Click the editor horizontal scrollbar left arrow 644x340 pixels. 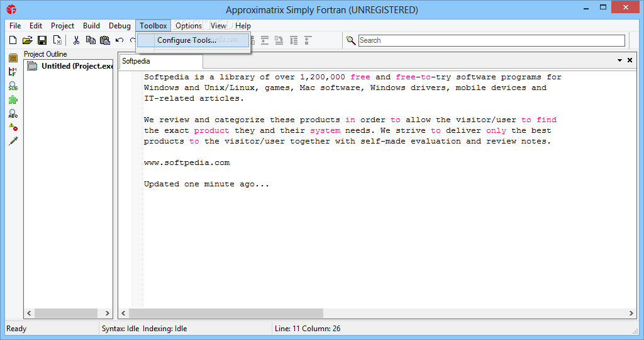[124, 314]
